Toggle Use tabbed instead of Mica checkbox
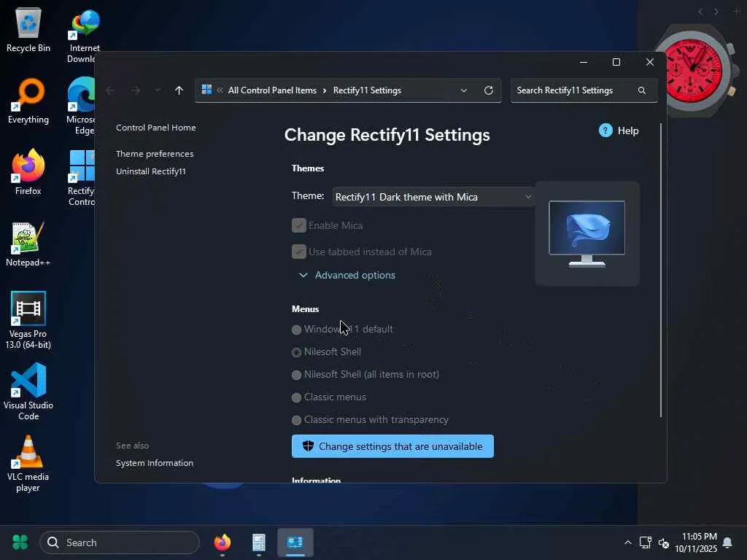 pos(298,252)
